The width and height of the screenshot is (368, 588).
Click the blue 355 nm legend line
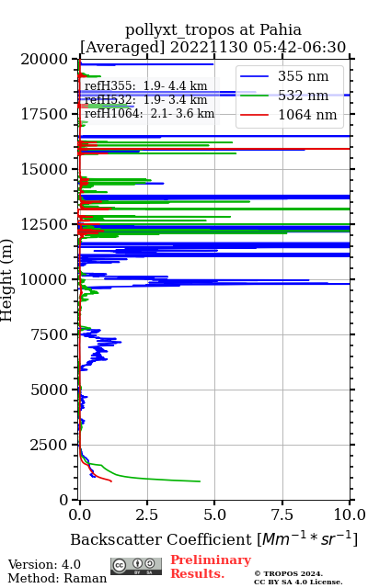[254, 76]
